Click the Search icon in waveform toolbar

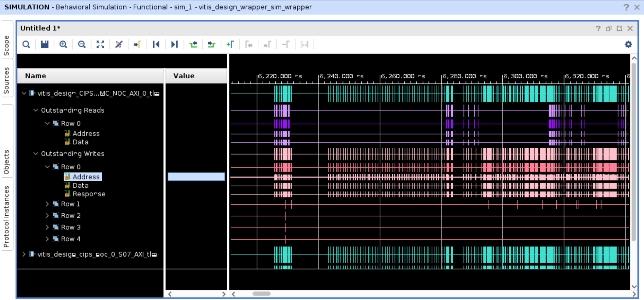point(26,44)
